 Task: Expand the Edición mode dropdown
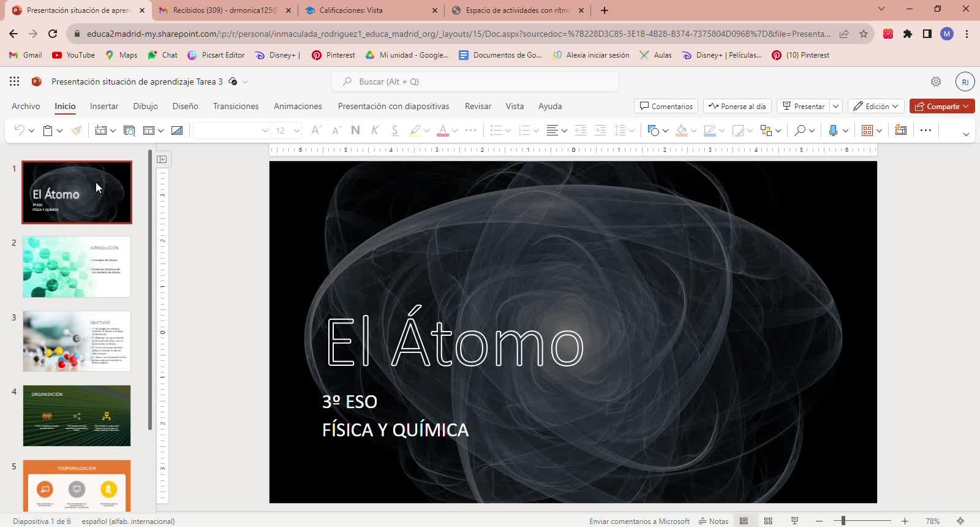tap(876, 106)
